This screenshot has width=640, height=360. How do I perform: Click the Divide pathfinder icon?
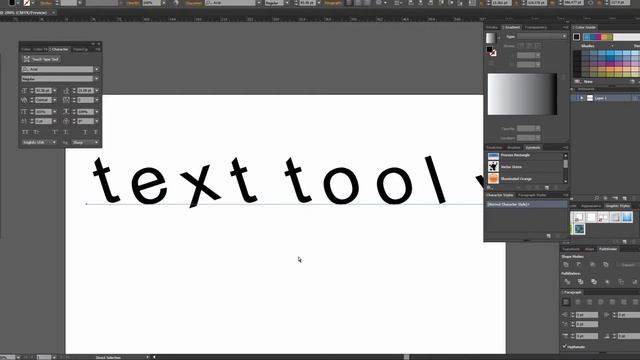pyautogui.click(x=567, y=282)
